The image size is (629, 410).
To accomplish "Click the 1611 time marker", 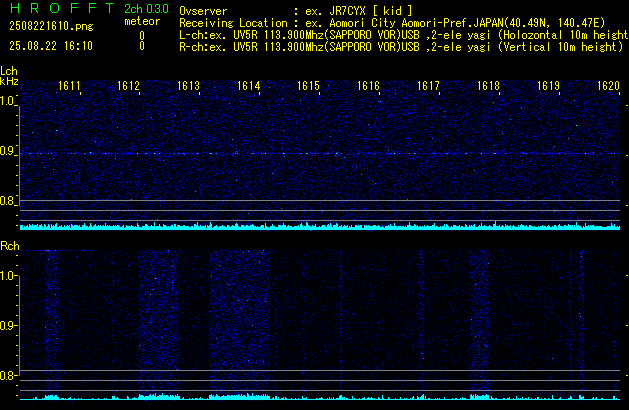I will coord(69,86).
